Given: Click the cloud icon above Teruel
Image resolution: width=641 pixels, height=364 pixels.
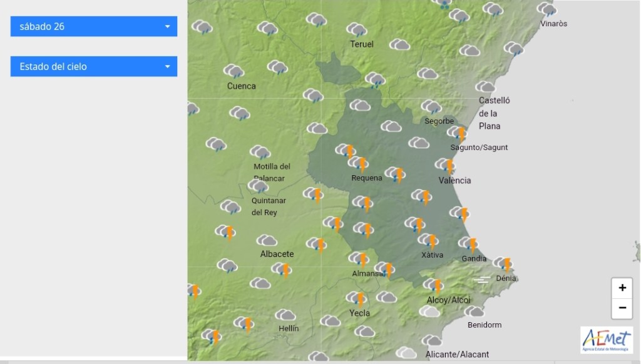Looking at the screenshot, I should pos(357,29).
